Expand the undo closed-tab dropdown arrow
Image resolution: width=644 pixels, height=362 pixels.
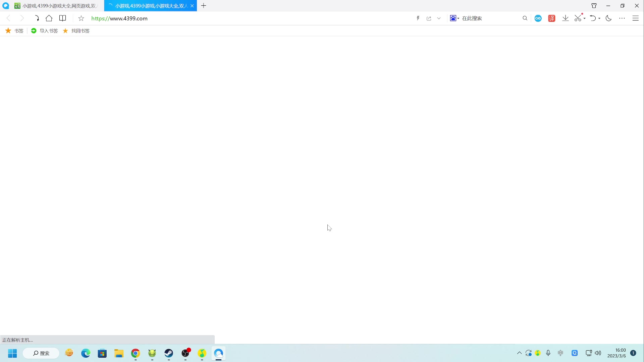pos(599,18)
